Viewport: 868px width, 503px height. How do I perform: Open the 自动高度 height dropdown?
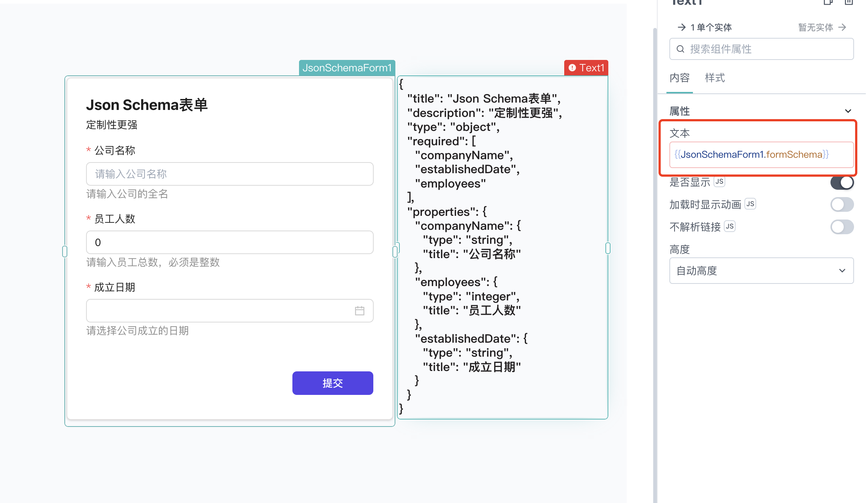point(761,271)
